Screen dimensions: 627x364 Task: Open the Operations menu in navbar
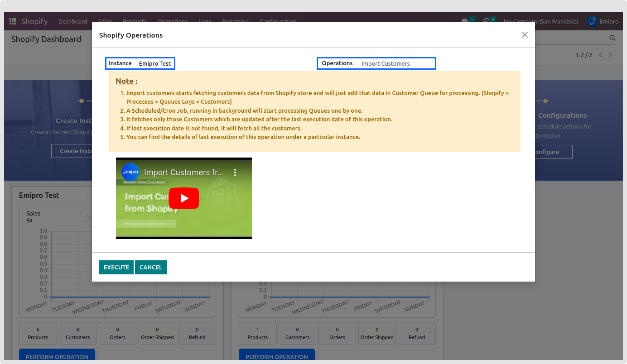(173, 21)
